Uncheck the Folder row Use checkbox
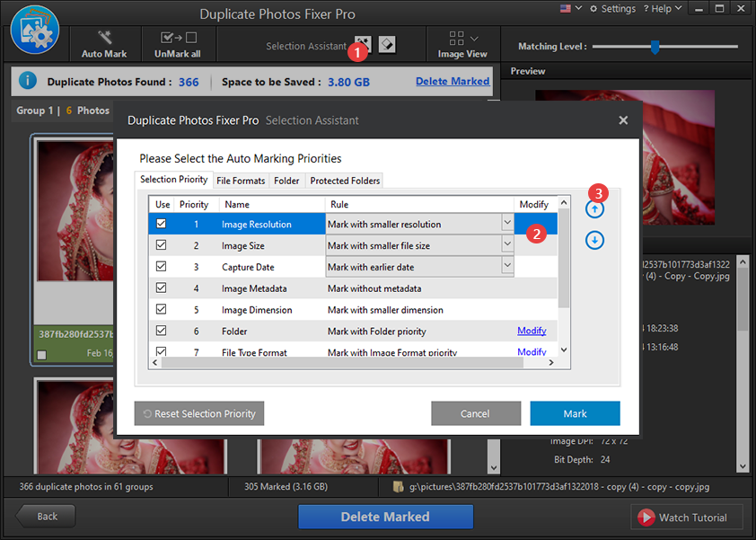 161,331
